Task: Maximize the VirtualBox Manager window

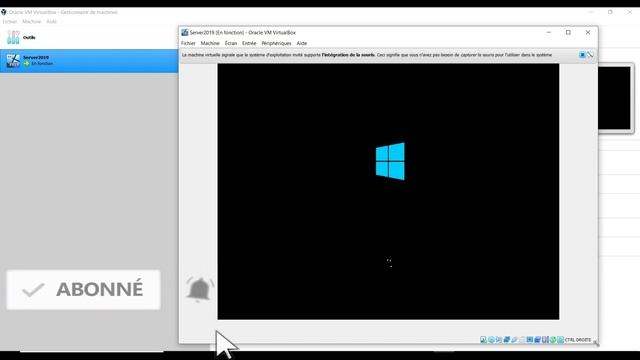Action: 610,12
